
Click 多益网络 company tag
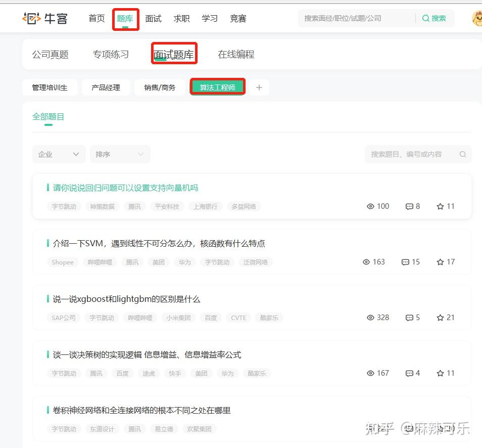(244, 206)
